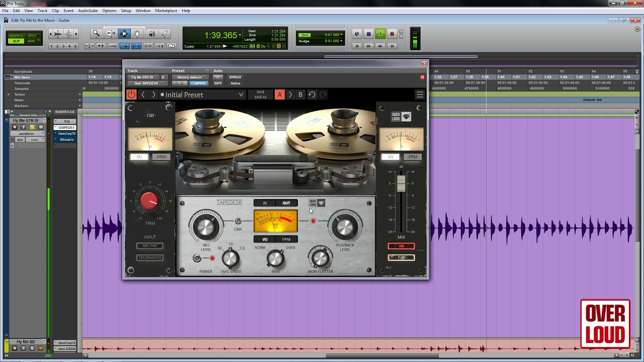Click Fast Forward transport button

pyautogui.click(x=380, y=46)
